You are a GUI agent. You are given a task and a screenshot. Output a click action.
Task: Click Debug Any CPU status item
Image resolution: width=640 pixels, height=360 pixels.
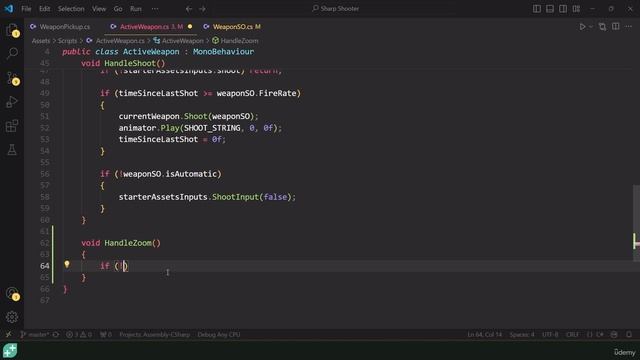[219, 334]
